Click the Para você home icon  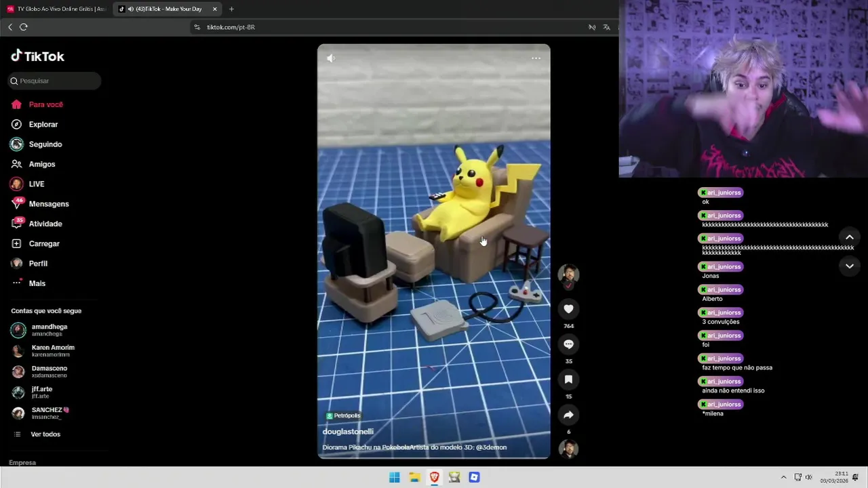tap(16, 104)
